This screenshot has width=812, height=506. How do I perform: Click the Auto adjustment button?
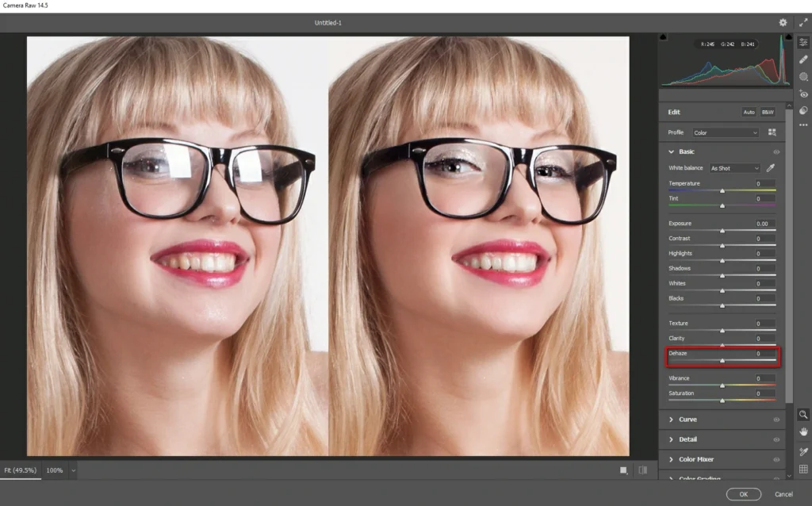point(749,112)
